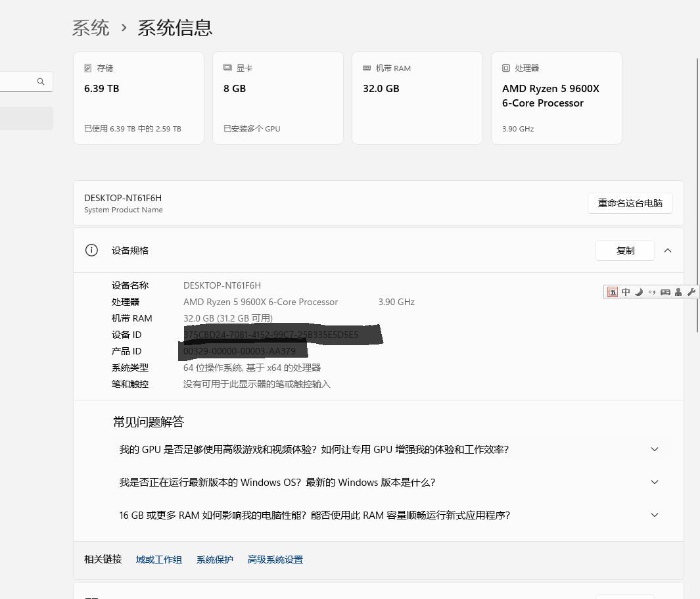Switch punctuation mode in IME bar
The height and width of the screenshot is (599, 700).
pos(652,293)
